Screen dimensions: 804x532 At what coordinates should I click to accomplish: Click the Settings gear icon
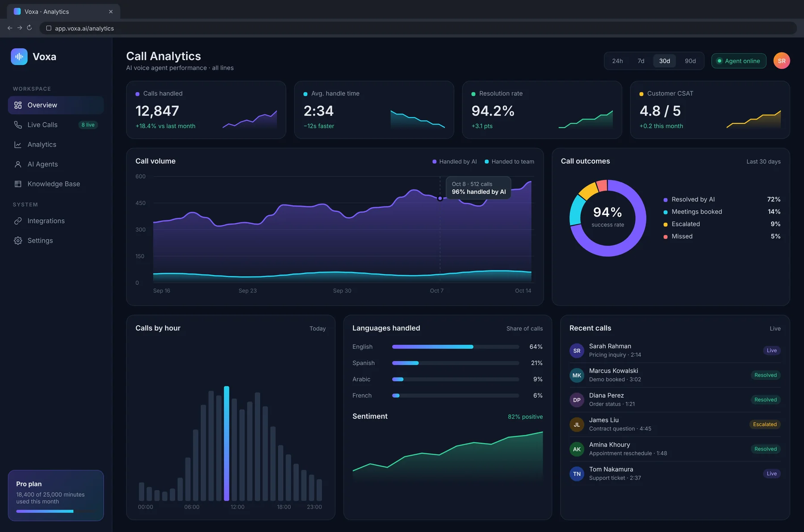point(18,240)
